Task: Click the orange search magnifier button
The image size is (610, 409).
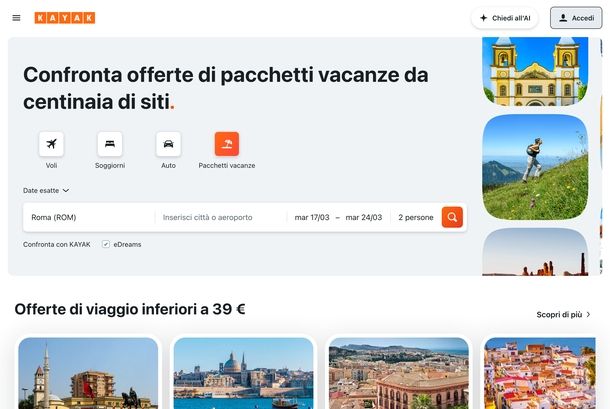Action: tap(452, 217)
